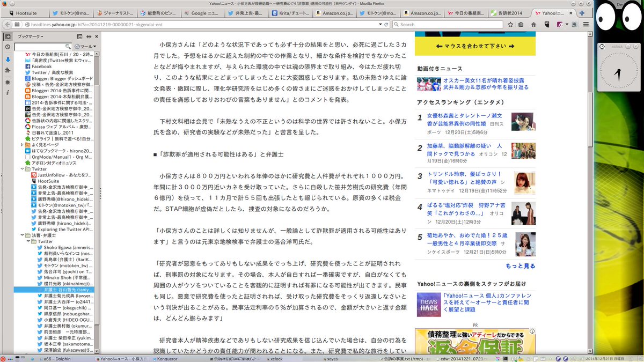The height and width of the screenshot is (362, 644).
Task: Click the sidebar swap-side arrows icon
Action: [88, 36]
